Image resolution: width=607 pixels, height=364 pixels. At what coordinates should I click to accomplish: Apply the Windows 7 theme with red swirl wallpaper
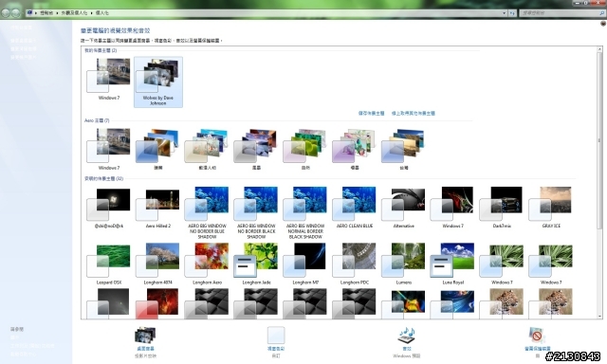click(453, 208)
